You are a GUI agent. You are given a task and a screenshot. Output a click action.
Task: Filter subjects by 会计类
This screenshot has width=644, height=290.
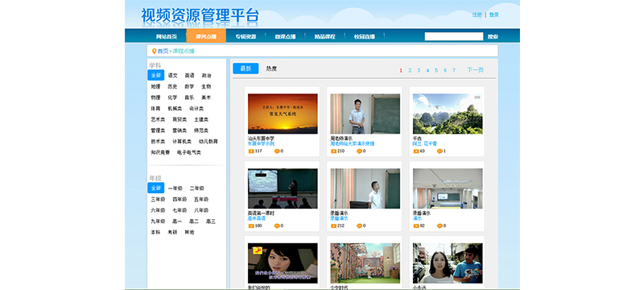pos(196,109)
